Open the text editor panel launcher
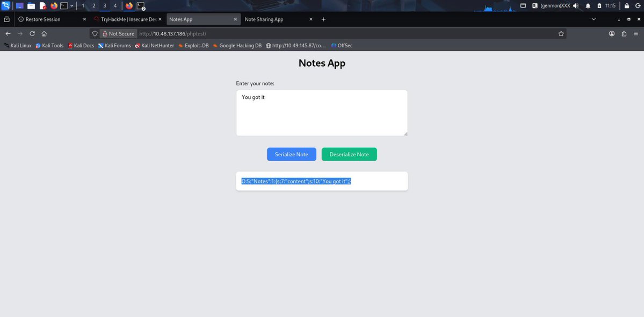 tap(43, 6)
